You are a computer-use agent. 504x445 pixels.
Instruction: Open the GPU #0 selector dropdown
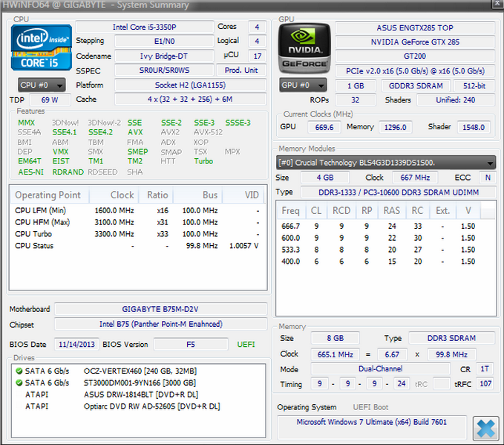click(303, 85)
